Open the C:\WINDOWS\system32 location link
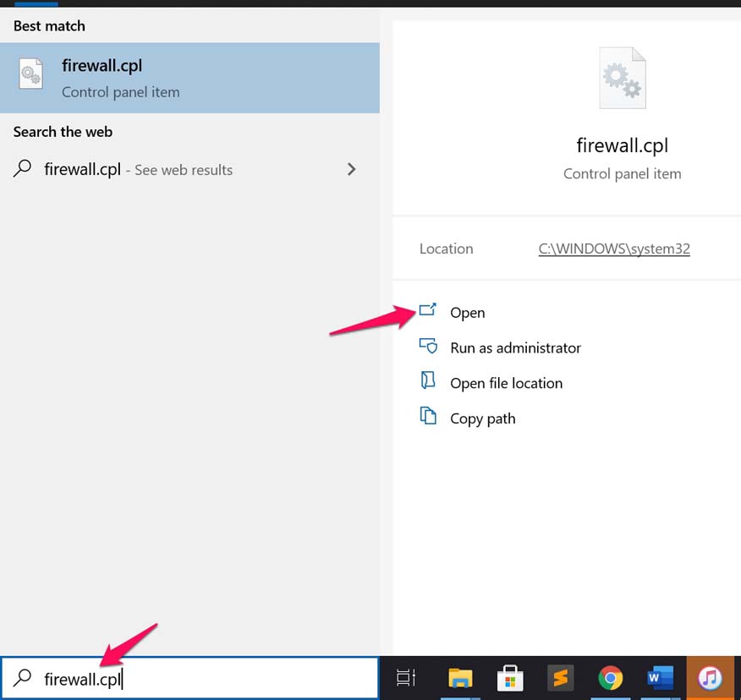 (614, 249)
